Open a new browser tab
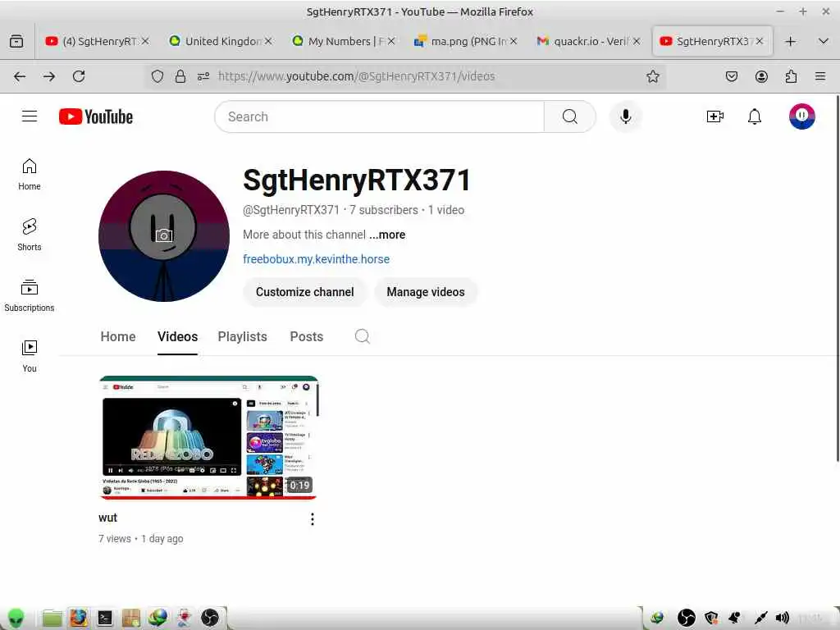The image size is (840, 630). click(790, 41)
